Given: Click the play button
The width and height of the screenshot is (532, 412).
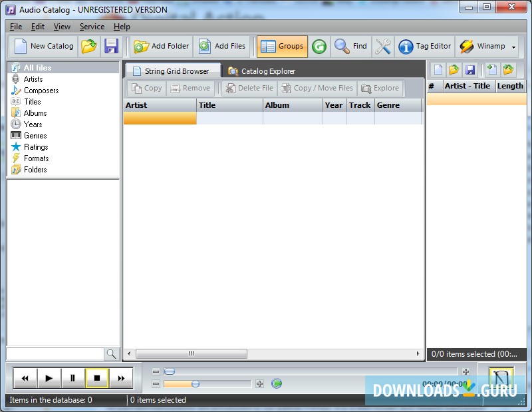Looking at the screenshot, I should [x=49, y=378].
